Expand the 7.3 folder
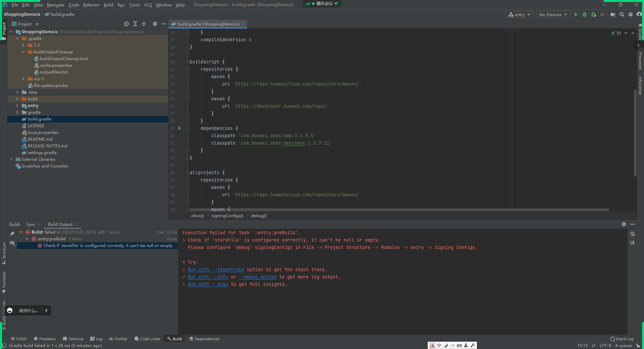 pos(23,45)
